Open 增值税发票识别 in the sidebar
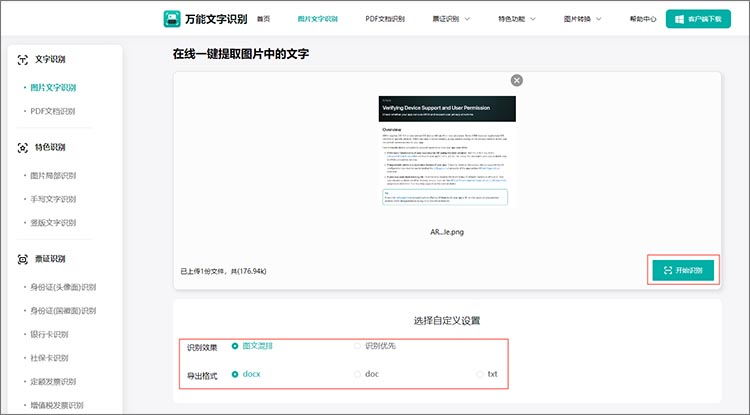This screenshot has width=750, height=415. [57, 405]
